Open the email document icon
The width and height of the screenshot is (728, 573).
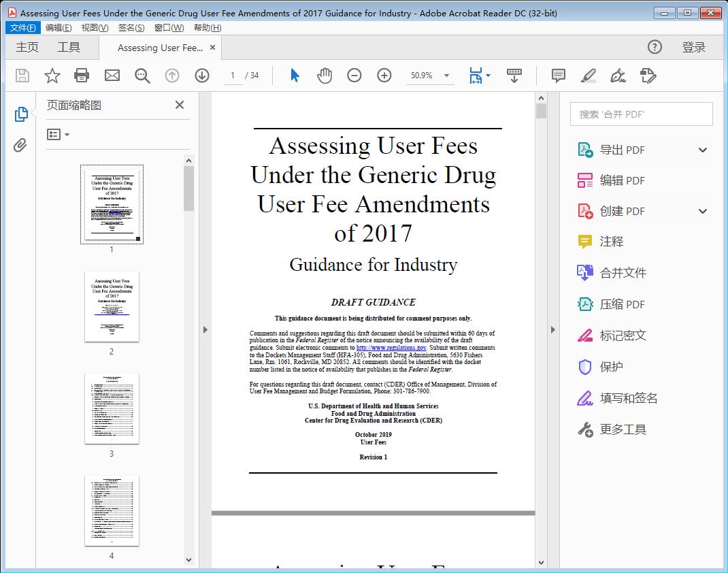(112, 76)
